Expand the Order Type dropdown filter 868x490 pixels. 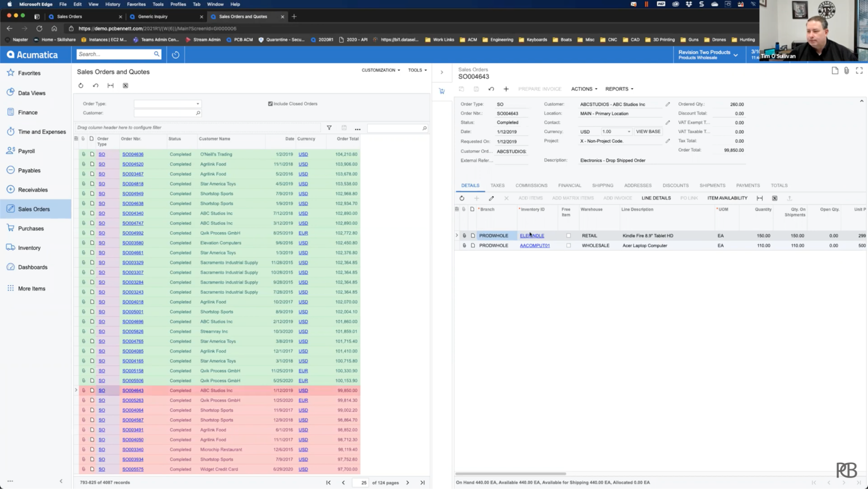pyautogui.click(x=198, y=103)
